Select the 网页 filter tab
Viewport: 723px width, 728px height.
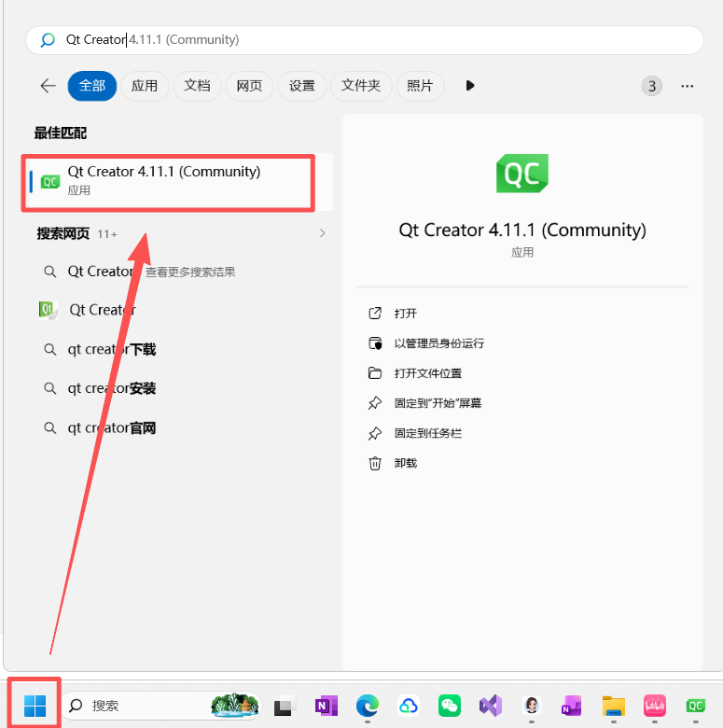(x=249, y=86)
